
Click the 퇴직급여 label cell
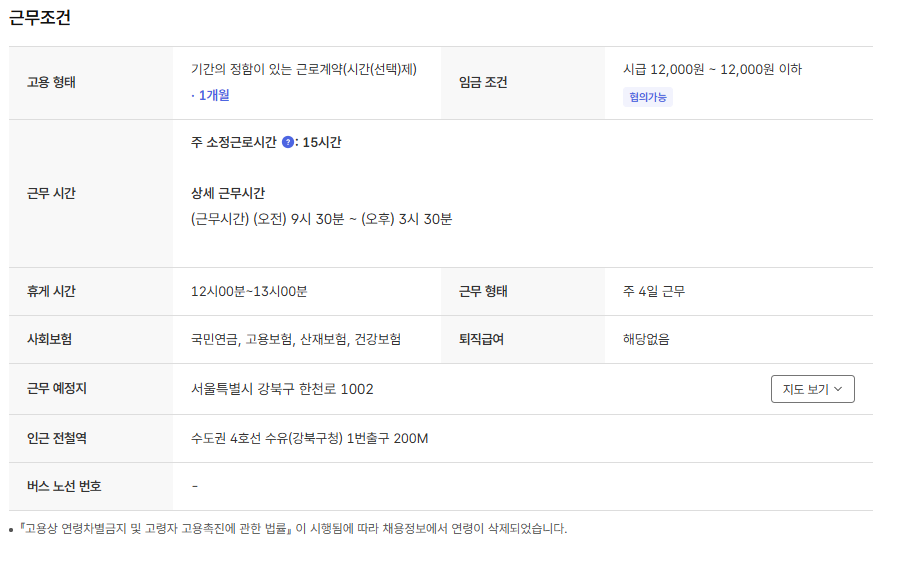click(x=481, y=340)
